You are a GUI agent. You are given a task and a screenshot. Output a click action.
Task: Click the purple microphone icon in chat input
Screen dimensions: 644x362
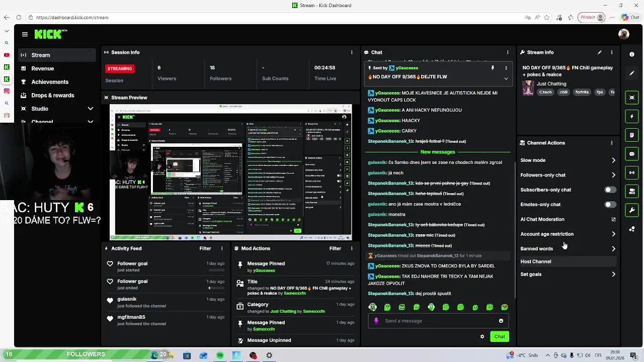pos(376,321)
